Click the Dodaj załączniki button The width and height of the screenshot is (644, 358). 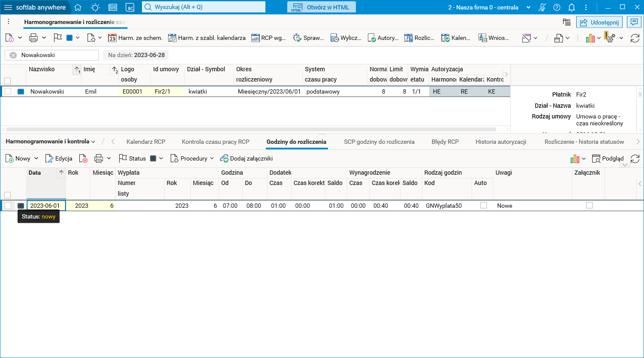(x=246, y=158)
